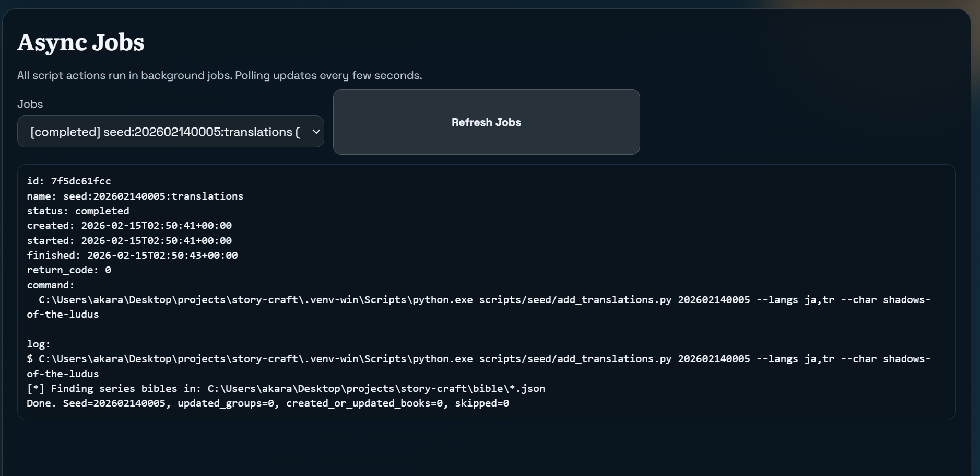The image size is (980, 476).
Task: Click the 'finished: 2026-02-15T02:50:43' line
Action: click(x=132, y=255)
